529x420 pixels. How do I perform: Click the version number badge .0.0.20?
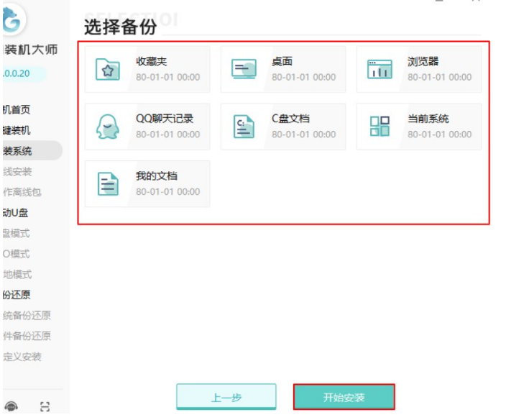click(x=24, y=73)
